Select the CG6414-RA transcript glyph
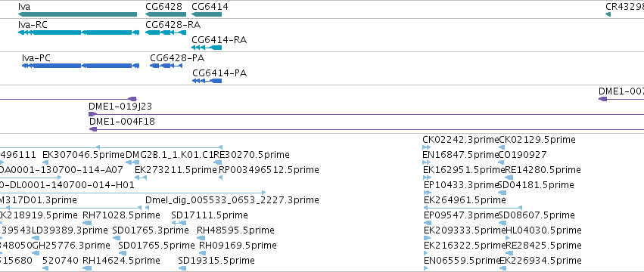 coord(207,48)
